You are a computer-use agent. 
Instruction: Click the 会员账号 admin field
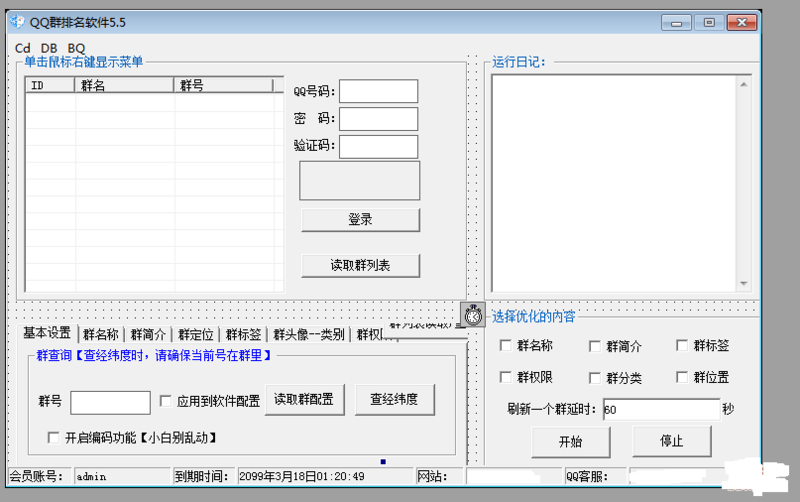122,476
